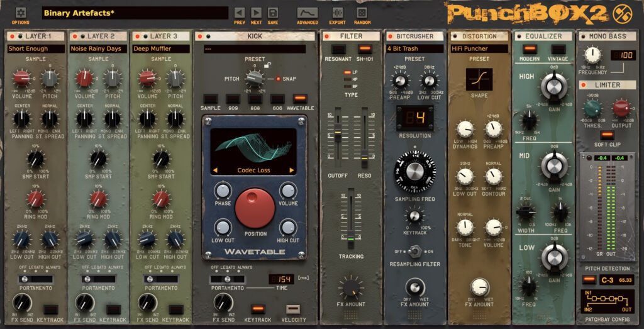Toggle the Layer 2 red power LED
Viewport: 644px width, 329px height.
coord(75,36)
